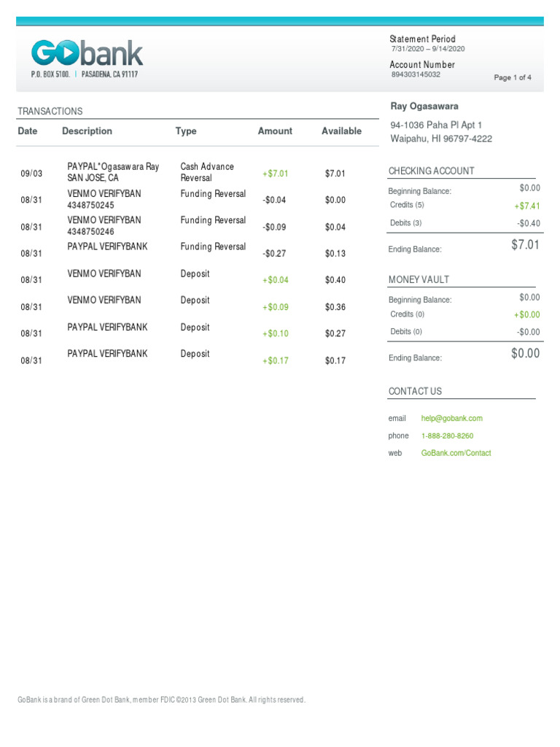Screen dimensions: 560x747
Task: Select the VENMO VERIFYBAN 4348750245 transaction
Action: [x=104, y=199]
